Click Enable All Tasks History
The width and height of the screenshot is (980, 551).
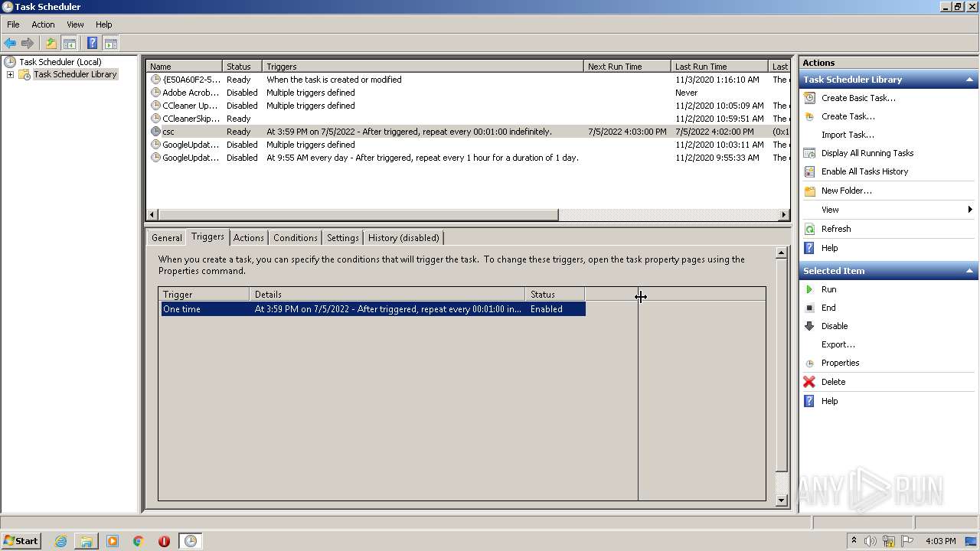coord(864,171)
